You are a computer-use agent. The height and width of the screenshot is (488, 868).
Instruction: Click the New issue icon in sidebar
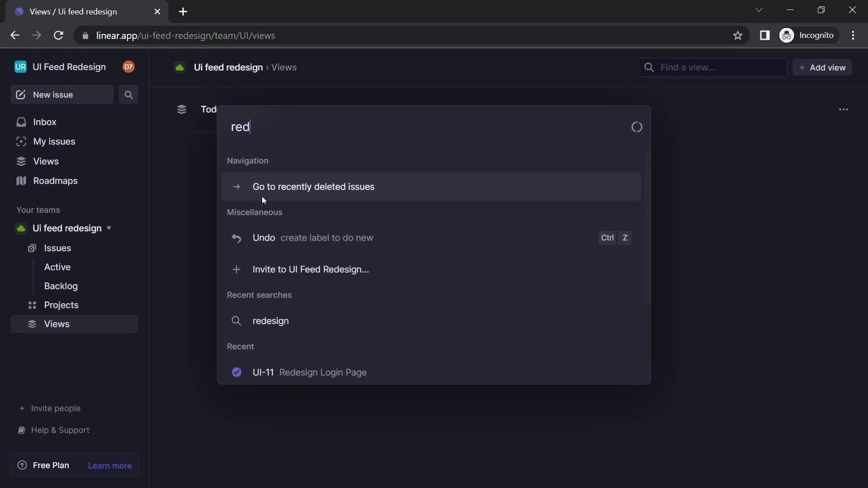pos(21,94)
